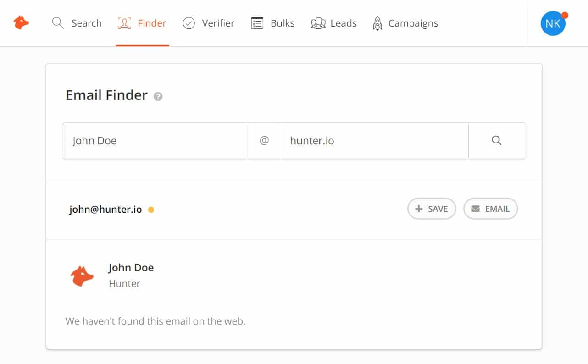
Task: Click the Hunter company name under John Doe
Action: point(124,284)
